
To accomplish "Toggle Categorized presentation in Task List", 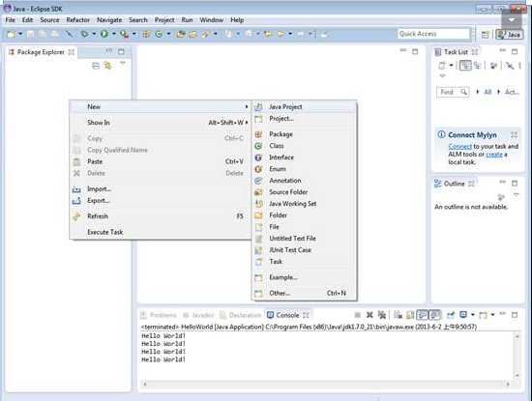I will 465,66.
